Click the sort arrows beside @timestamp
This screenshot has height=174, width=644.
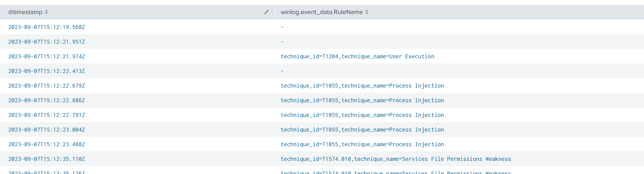point(46,12)
